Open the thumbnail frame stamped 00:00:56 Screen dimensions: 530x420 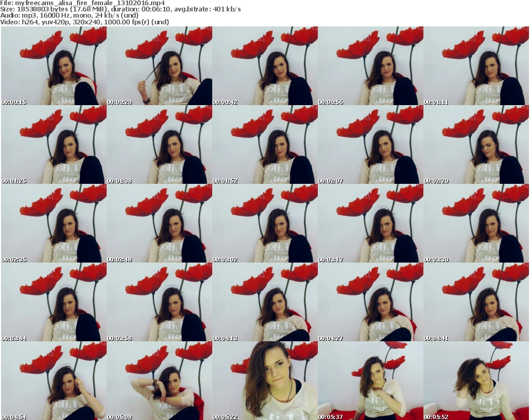click(371, 66)
